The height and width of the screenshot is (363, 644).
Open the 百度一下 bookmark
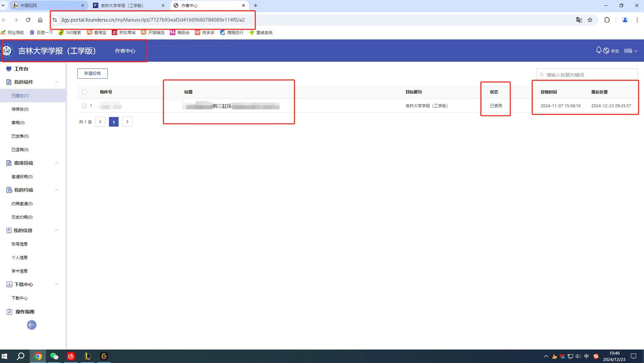coord(41,32)
